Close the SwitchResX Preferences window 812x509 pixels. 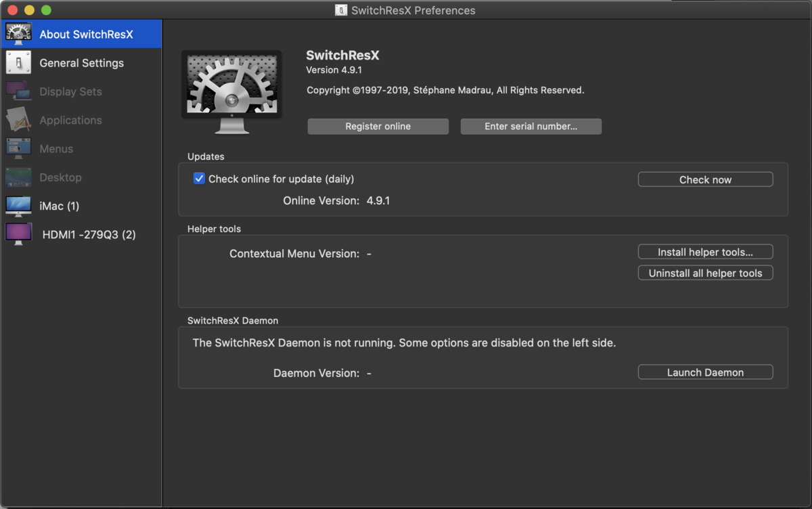pos(12,10)
